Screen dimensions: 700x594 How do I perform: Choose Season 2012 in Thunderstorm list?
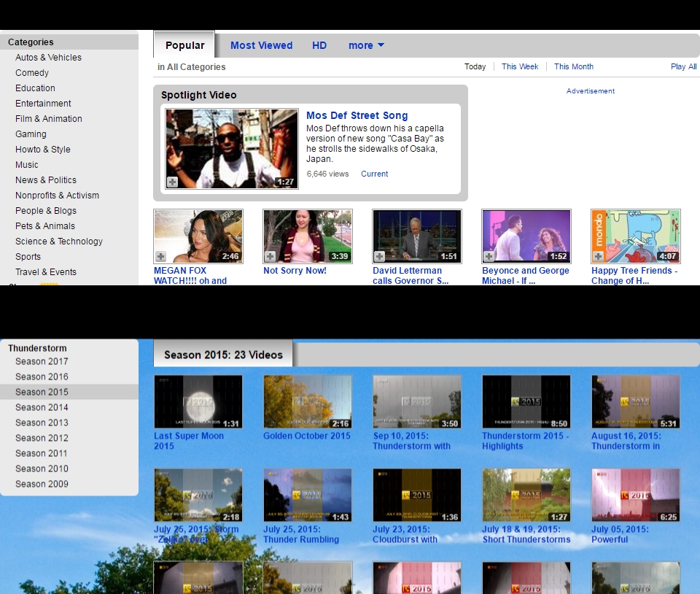click(42, 438)
